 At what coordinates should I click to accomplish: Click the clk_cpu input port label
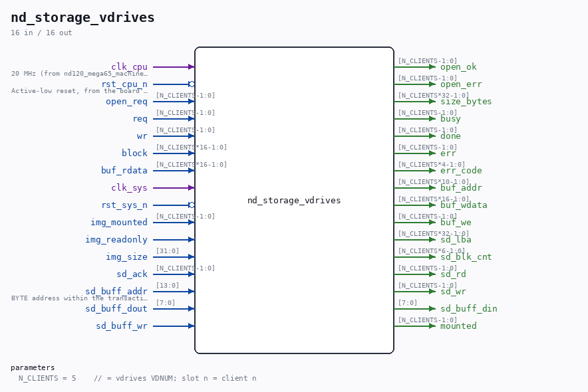[130, 66]
